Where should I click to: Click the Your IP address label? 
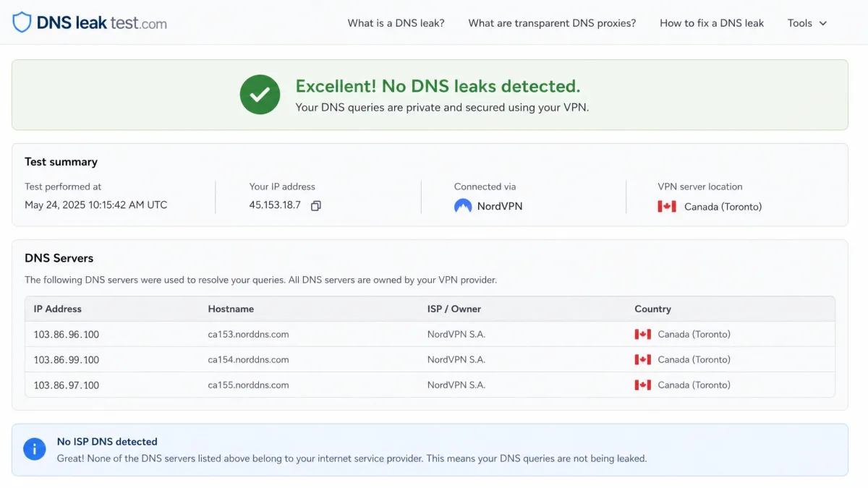[x=282, y=187]
